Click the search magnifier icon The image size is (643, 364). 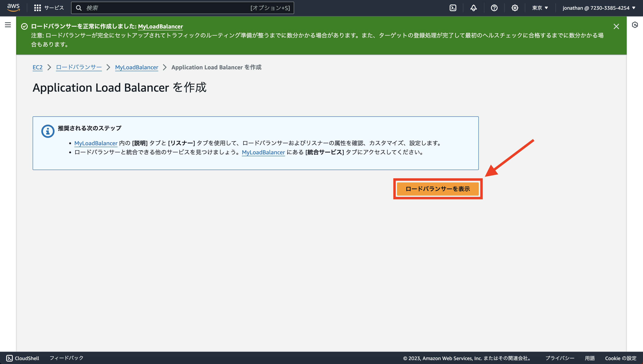pyautogui.click(x=79, y=8)
